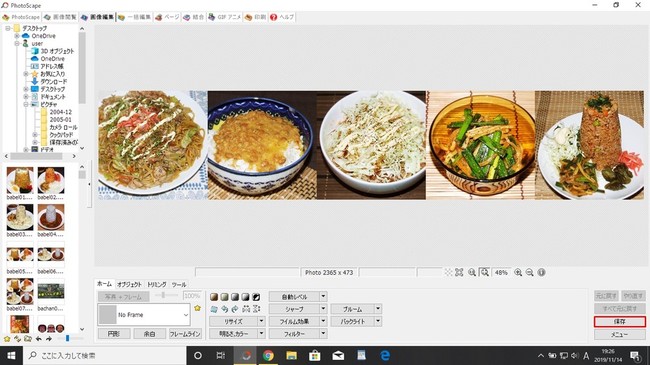Open the バックライト dropdown arrow
650x365 pixels.
click(378, 321)
